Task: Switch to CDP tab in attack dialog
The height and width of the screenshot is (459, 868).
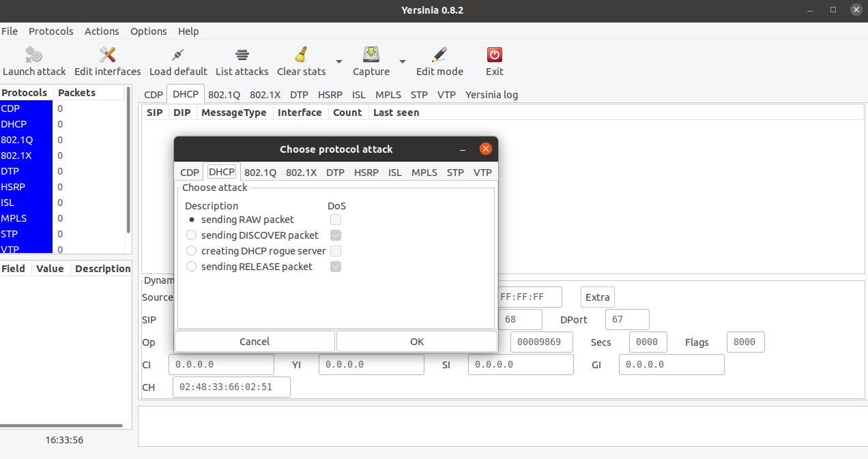Action: coord(190,173)
